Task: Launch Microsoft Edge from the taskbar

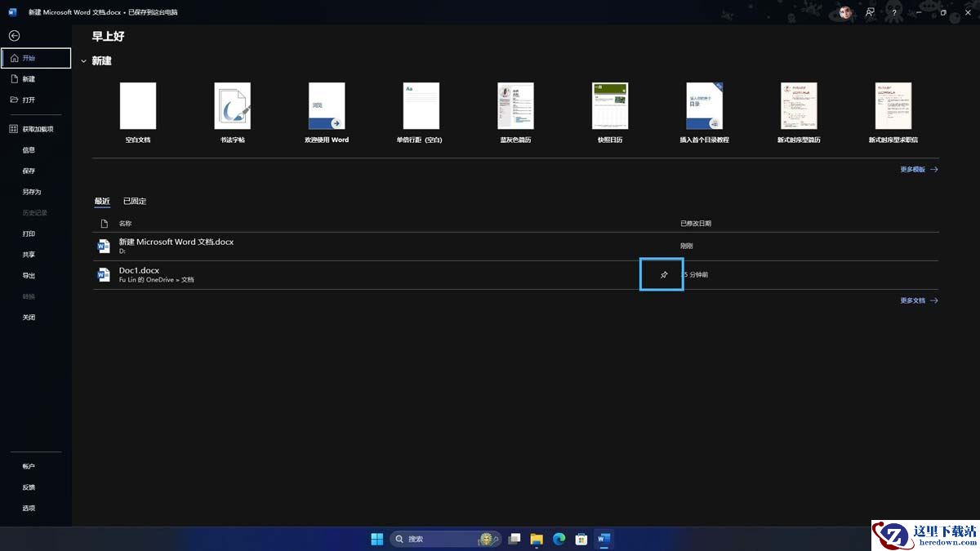Action: (559, 539)
